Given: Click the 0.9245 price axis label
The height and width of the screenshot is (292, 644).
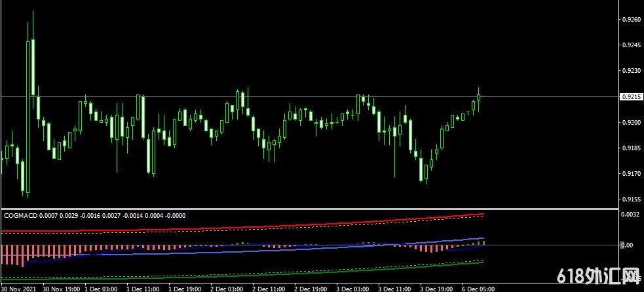Looking at the screenshot, I should (x=632, y=45).
